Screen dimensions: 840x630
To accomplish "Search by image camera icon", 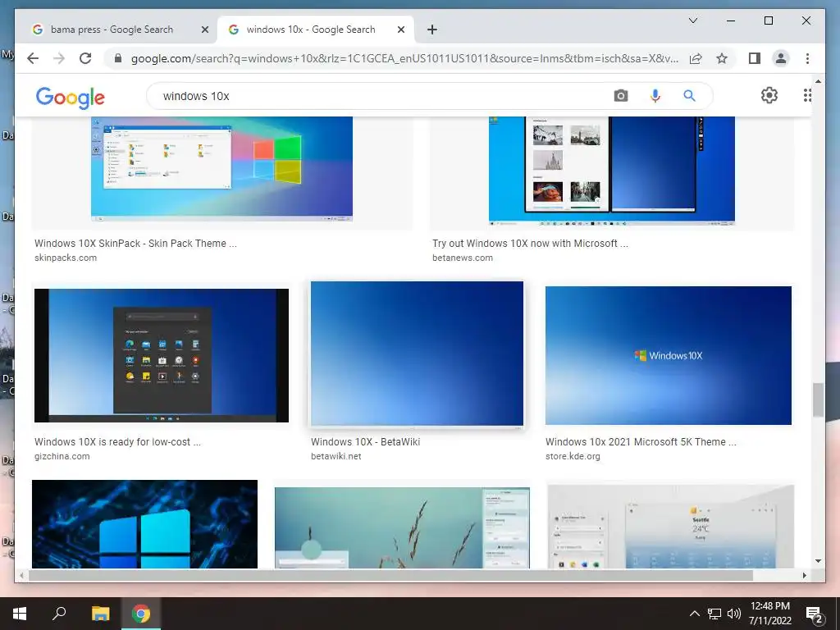I will [x=620, y=96].
